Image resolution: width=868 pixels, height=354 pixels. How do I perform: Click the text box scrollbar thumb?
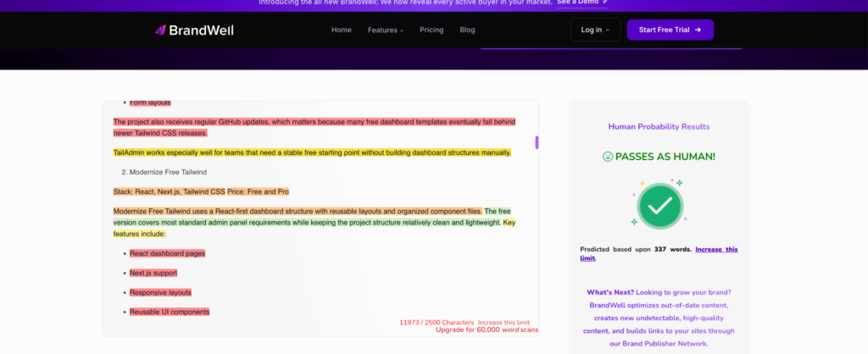coord(537,142)
